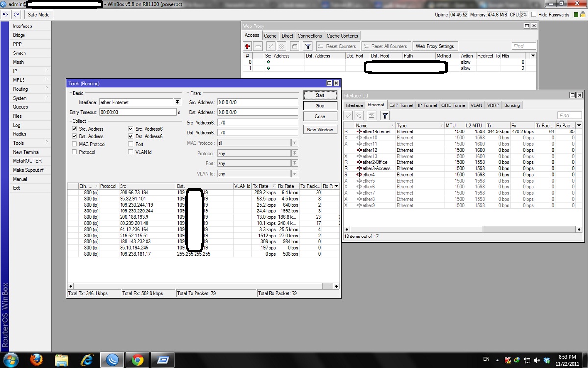588x368 pixels.
Task: Click the Find box in Interface List
Action: pyautogui.click(x=569, y=116)
